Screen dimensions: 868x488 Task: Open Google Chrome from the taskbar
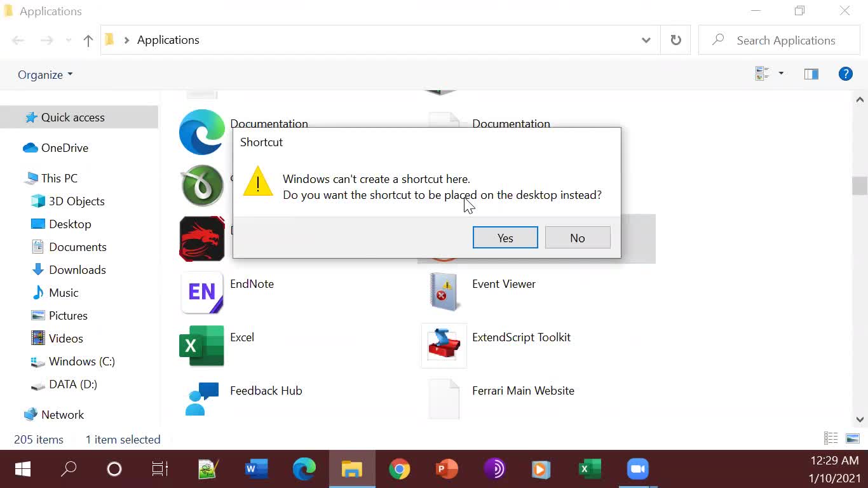click(400, 469)
